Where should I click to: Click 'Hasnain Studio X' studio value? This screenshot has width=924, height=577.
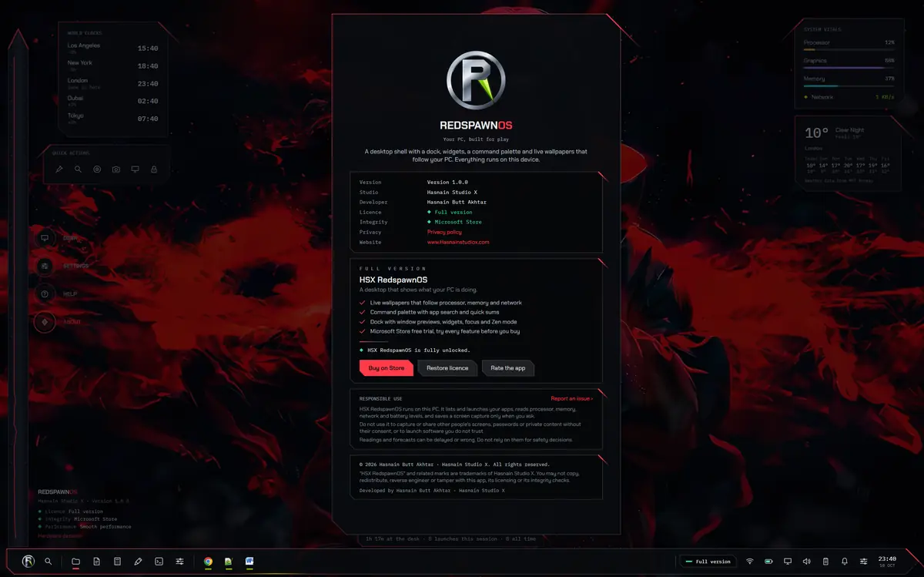tap(452, 192)
